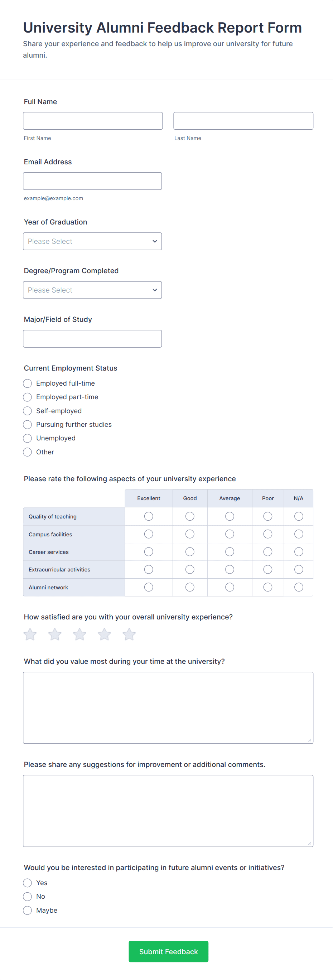Viewport: 333px width, 980px height.
Task: Open the Year of Graduation dropdown
Action: pyautogui.click(x=92, y=242)
